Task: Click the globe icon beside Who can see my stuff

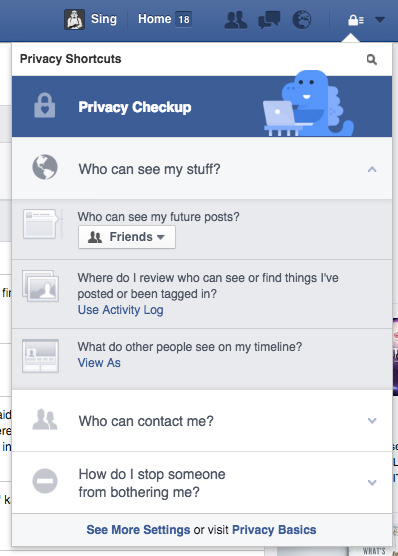Action: 45,167
